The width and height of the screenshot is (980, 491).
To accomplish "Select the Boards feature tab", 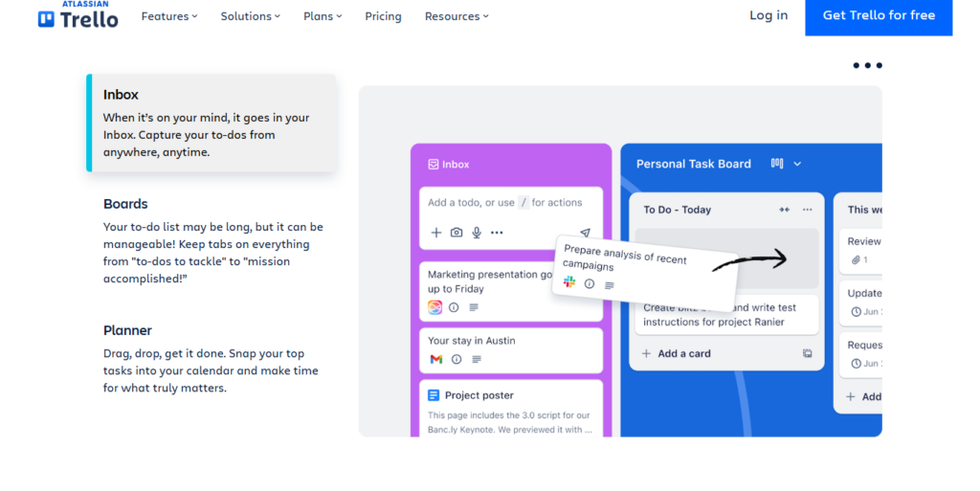I will tap(213, 240).
